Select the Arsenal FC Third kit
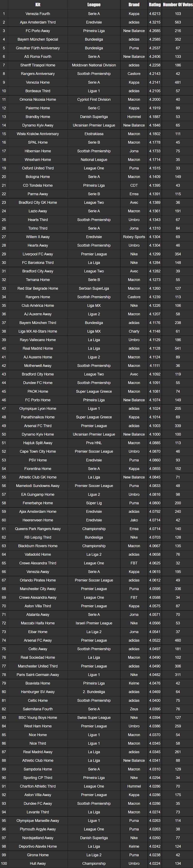193x868 pixels. (38, 426)
